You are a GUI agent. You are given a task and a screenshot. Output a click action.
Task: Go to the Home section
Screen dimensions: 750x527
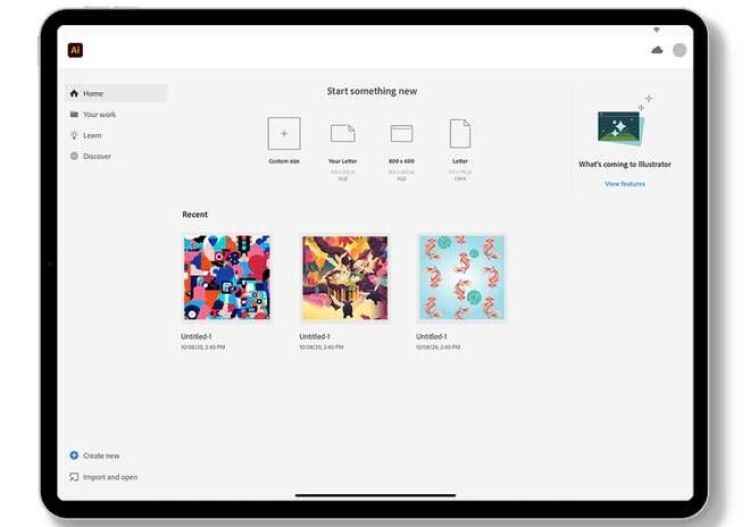(92, 94)
